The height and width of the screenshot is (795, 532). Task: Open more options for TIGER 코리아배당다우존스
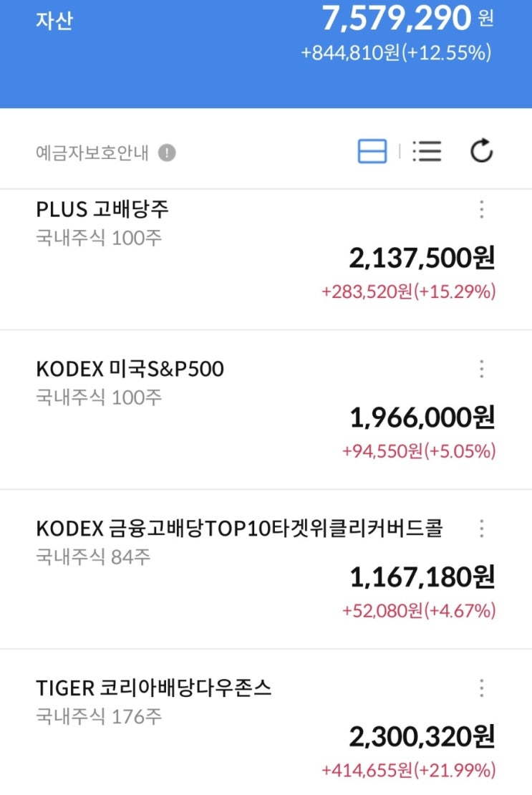click(481, 688)
